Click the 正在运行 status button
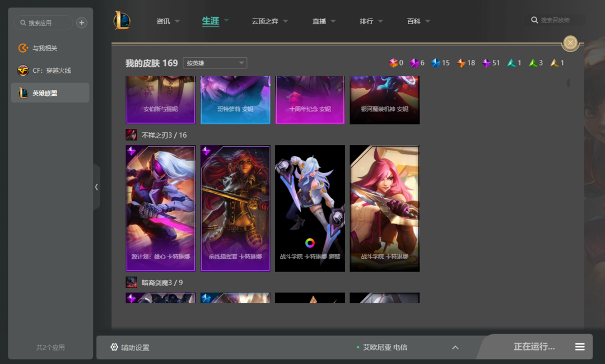 534,347
